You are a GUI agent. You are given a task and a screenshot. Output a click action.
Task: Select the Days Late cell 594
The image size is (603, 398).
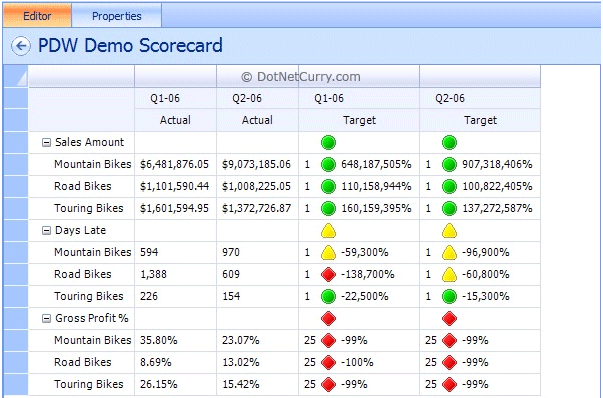pos(175,253)
